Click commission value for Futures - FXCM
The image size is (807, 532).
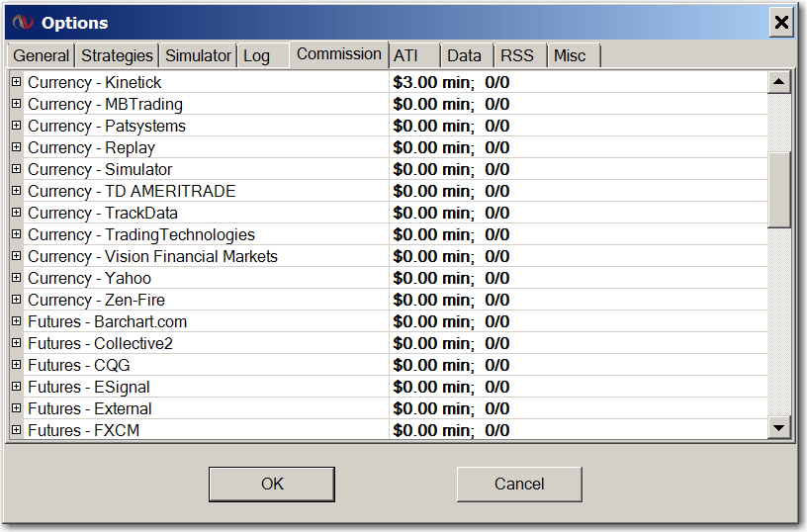pos(451,430)
